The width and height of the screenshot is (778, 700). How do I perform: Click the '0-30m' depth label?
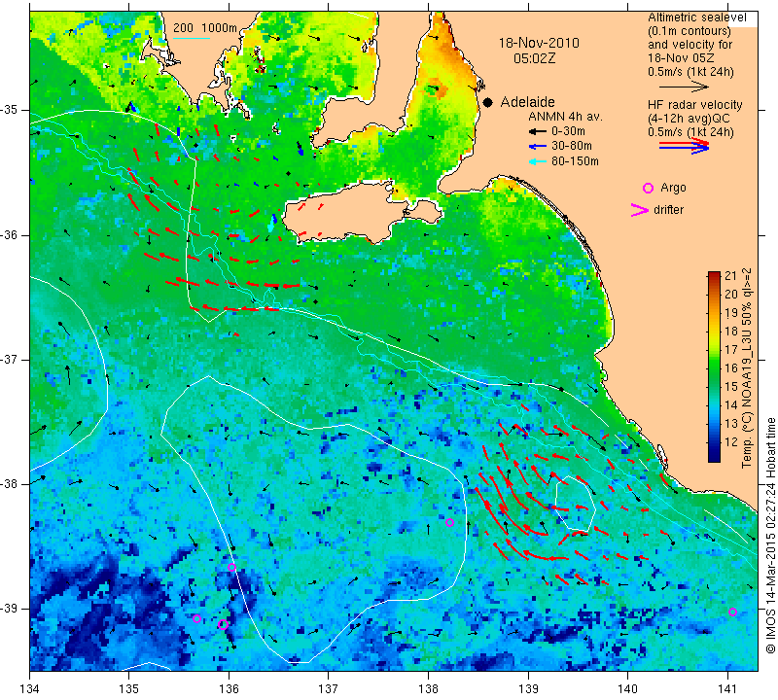click(x=568, y=131)
